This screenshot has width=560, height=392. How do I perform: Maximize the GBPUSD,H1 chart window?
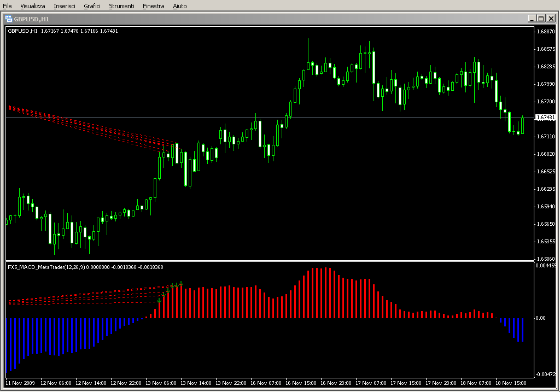pyautogui.click(x=541, y=19)
